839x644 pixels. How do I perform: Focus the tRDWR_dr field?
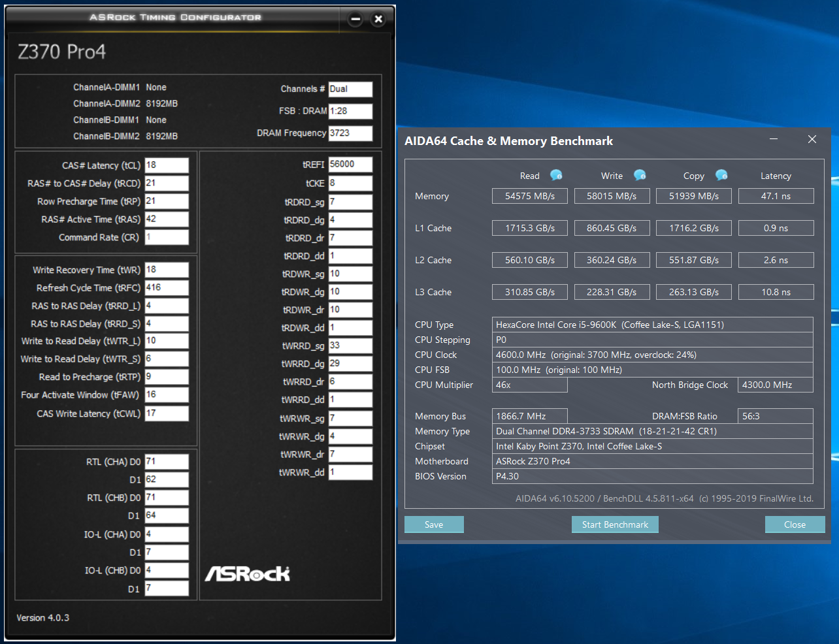350,310
